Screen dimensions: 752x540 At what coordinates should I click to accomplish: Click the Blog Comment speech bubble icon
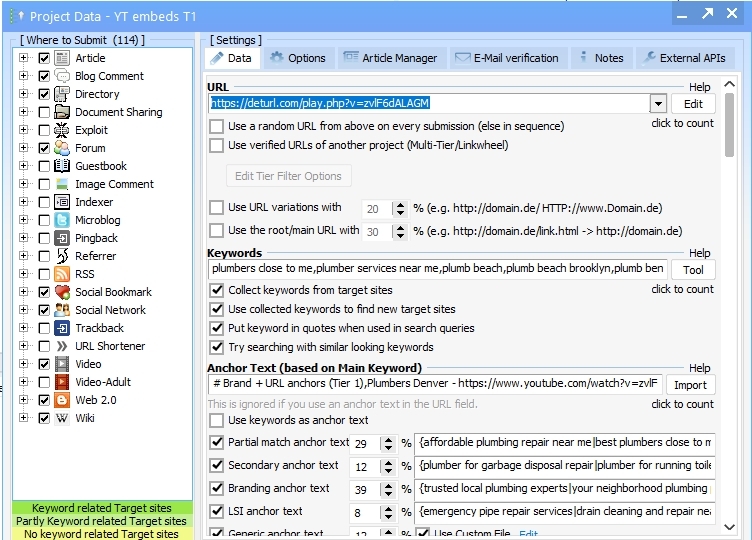62,76
